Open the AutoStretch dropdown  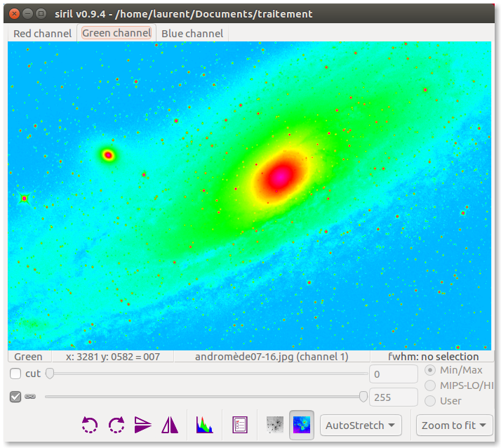coord(361,426)
